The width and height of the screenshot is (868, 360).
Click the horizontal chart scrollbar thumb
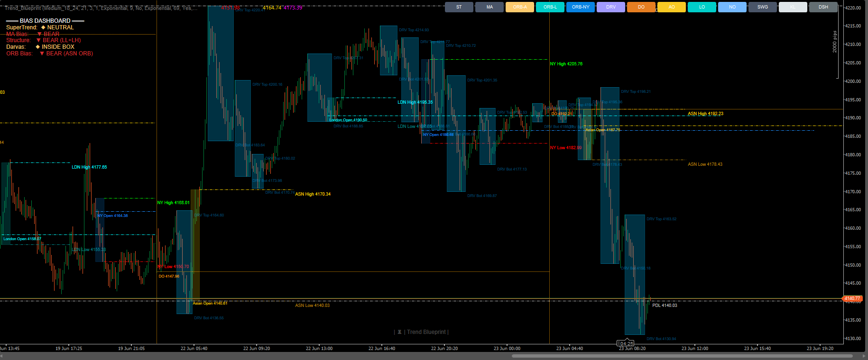click(682, 356)
